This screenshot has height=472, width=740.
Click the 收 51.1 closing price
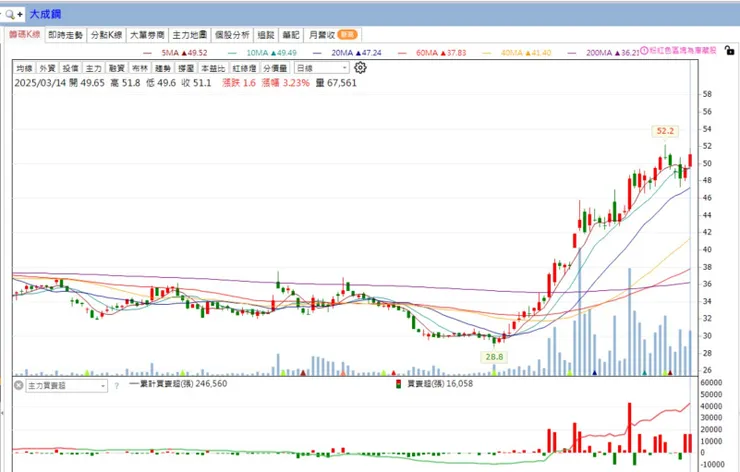coord(196,83)
